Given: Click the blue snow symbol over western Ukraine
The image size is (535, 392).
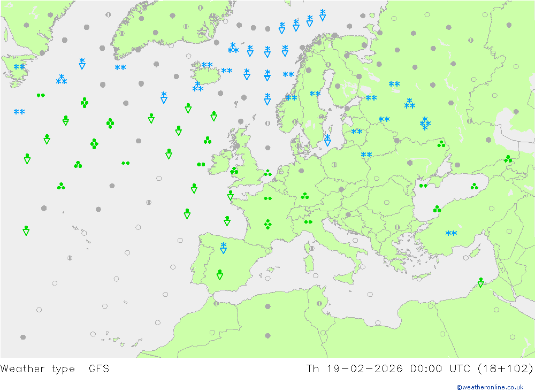Looking at the screenshot, I should coord(366,155).
